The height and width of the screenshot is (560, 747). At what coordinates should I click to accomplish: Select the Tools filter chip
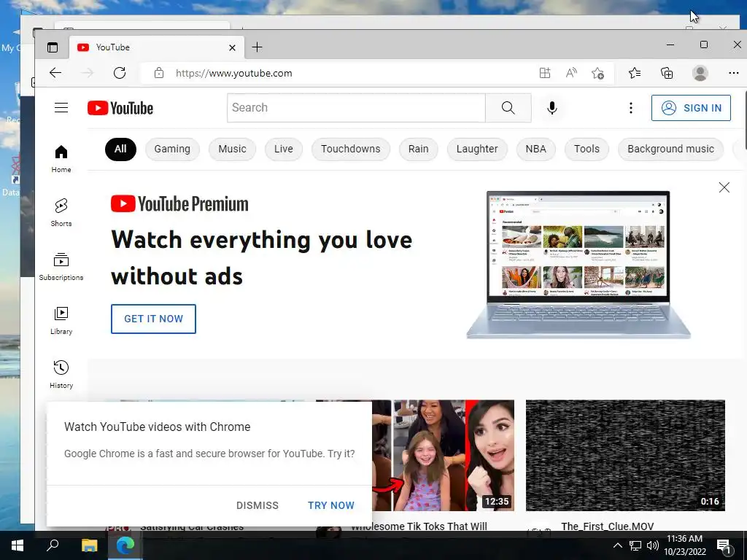(x=587, y=149)
